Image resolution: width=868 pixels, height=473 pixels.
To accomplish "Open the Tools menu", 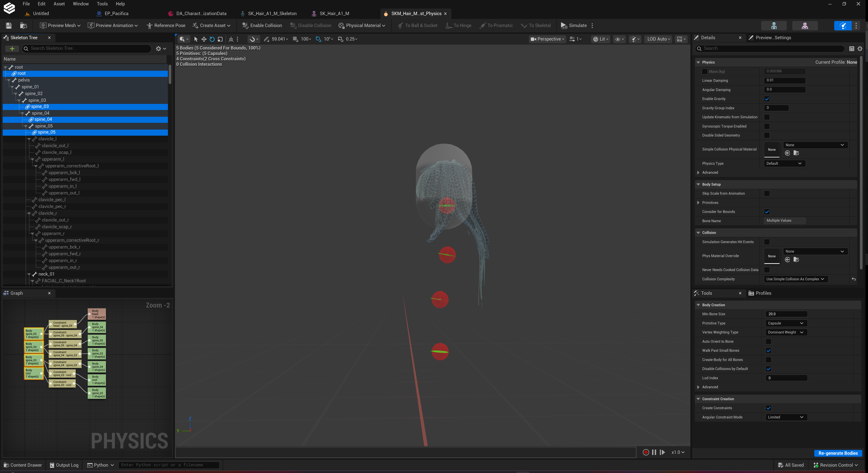I will [x=102, y=4].
